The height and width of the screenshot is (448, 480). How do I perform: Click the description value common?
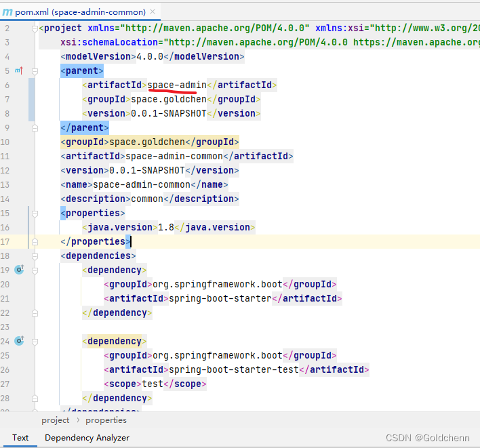147,199
